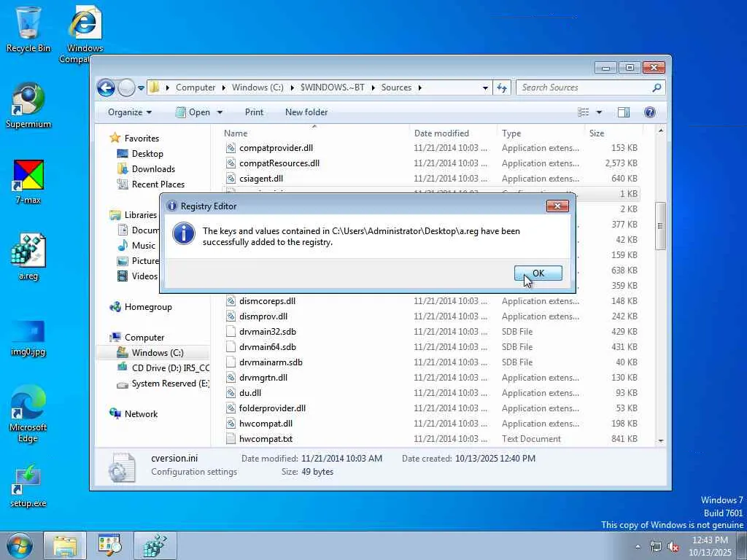Click the Open toolbar button
Screen dimensions: 747x560
click(193, 112)
